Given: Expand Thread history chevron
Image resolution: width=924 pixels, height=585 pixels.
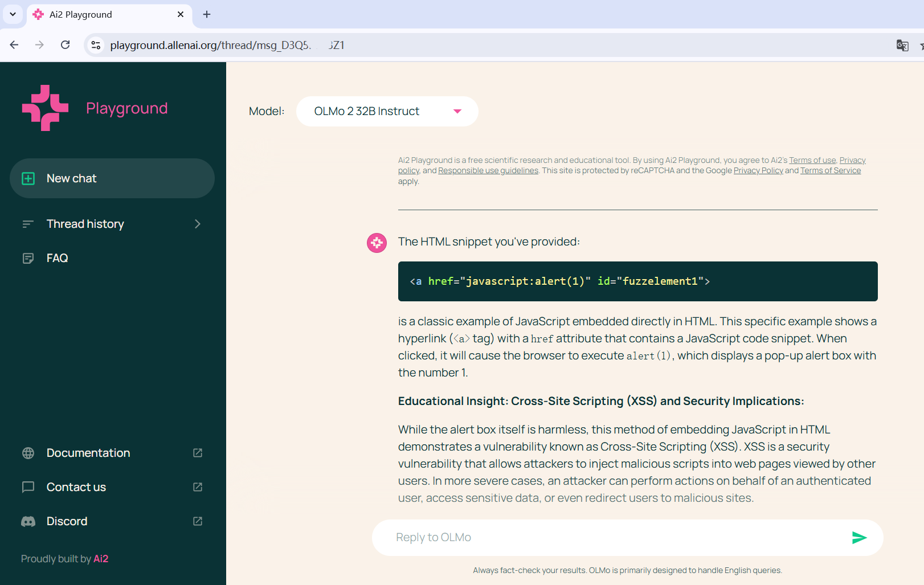Looking at the screenshot, I should pyautogui.click(x=198, y=224).
